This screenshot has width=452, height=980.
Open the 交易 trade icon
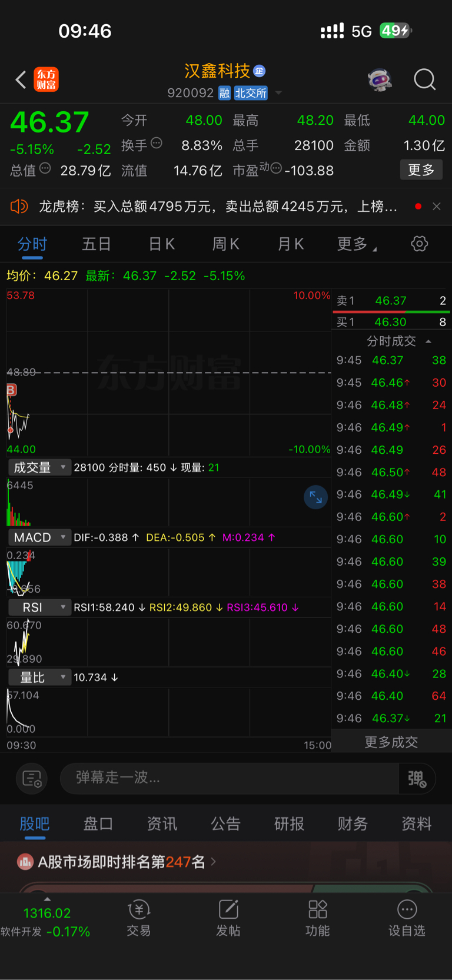click(x=139, y=918)
